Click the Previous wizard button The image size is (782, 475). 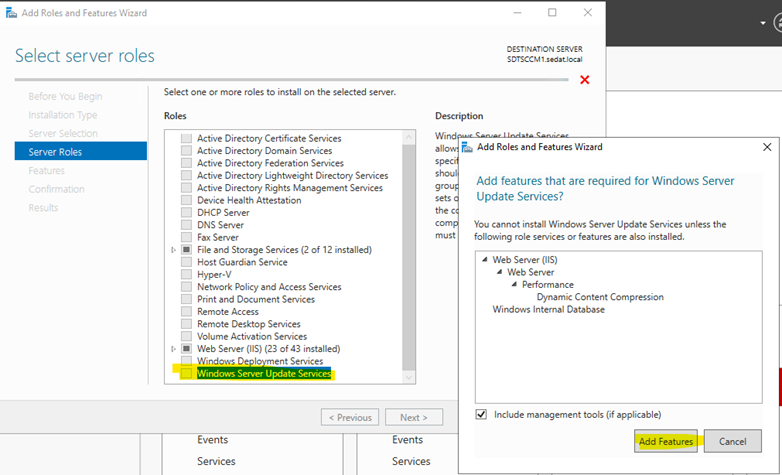350,418
